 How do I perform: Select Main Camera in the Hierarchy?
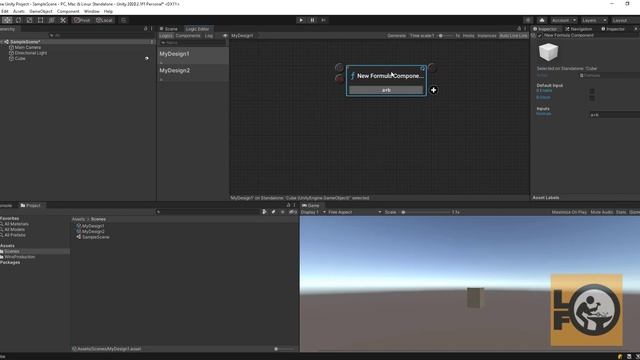(x=27, y=48)
